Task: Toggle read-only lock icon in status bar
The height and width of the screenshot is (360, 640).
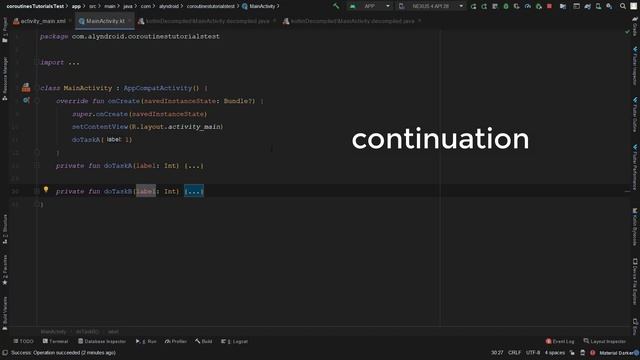Action: pos(572,353)
